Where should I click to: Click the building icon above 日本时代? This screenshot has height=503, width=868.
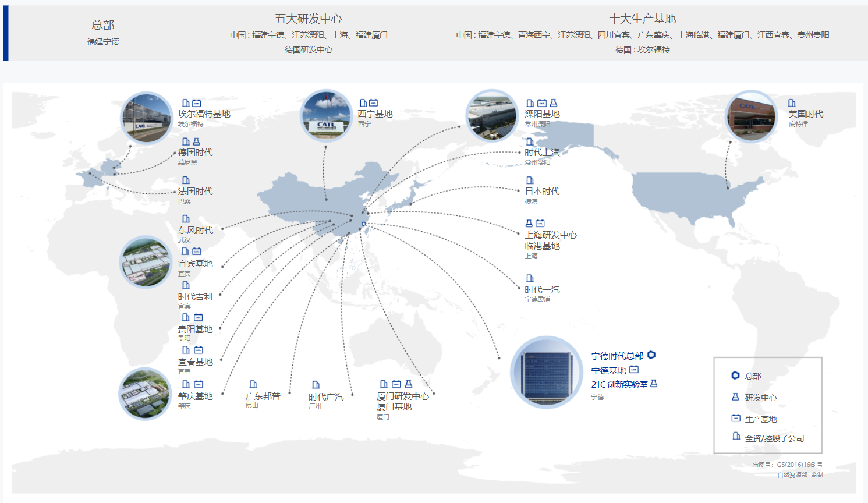coord(530,180)
